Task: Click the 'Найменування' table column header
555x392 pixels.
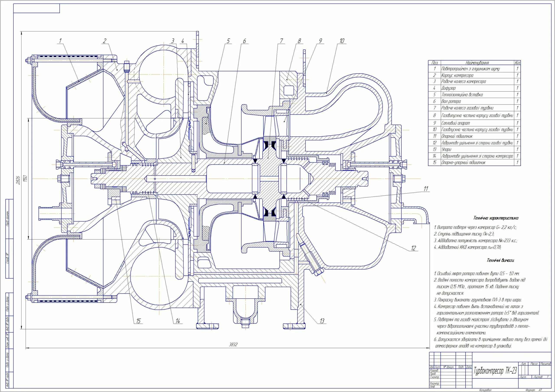Action: pyautogui.click(x=477, y=63)
